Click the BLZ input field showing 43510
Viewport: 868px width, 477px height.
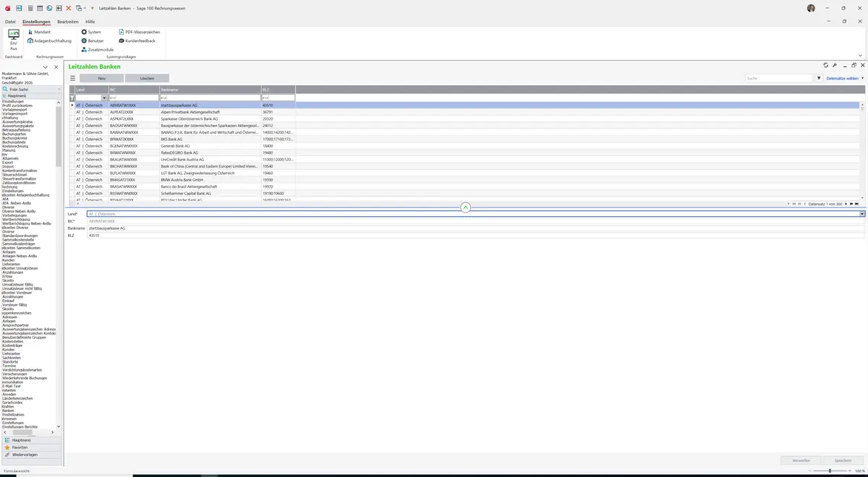pos(476,236)
